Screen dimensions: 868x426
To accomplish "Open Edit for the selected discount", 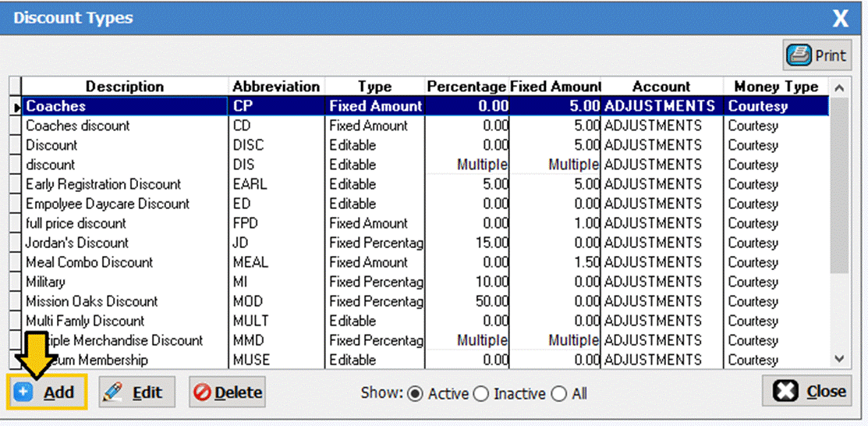I will click(136, 392).
